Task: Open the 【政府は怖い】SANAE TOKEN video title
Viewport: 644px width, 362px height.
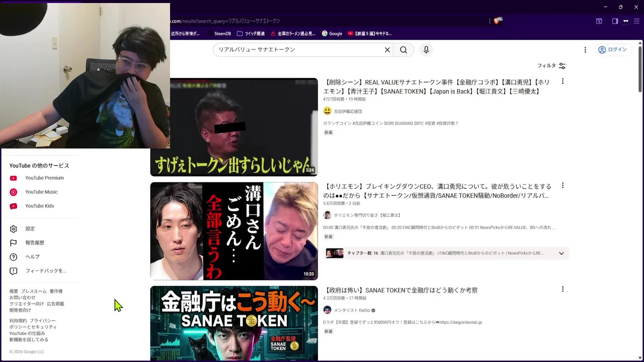Action: click(x=400, y=290)
